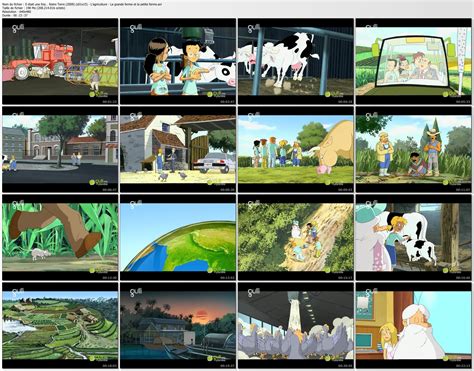The height and width of the screenshot is (371, 474).
Task: Select thumbnail of two girls beside cow
Action: pos(178,61)
